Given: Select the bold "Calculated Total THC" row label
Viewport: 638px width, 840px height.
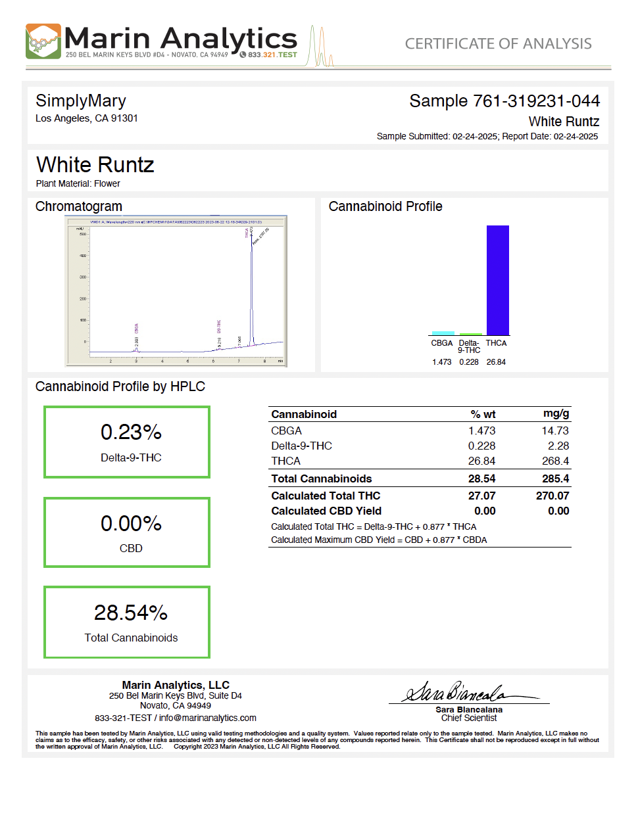Looking at the screenshot, I should (x=326, y=496).
